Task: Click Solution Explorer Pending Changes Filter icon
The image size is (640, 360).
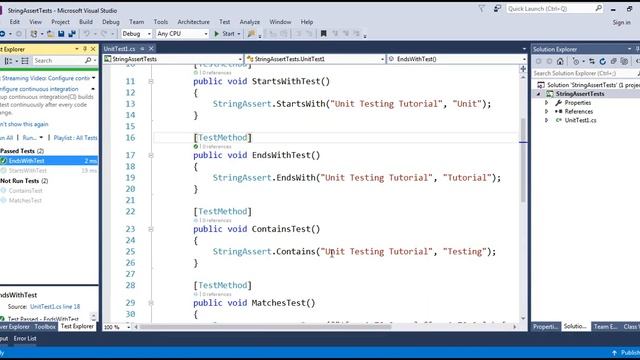Action: [576, 62]
